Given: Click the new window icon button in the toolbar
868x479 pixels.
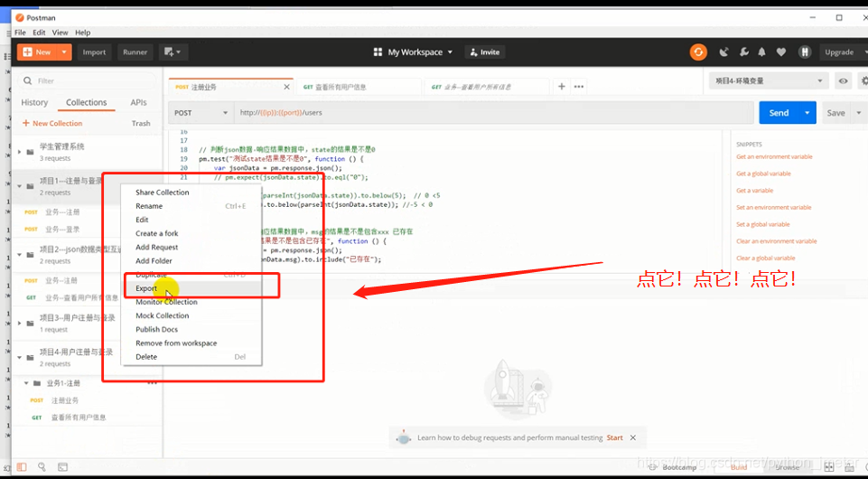Looking at the screenshot, I should pyautogui.click(x=173, y=52).
